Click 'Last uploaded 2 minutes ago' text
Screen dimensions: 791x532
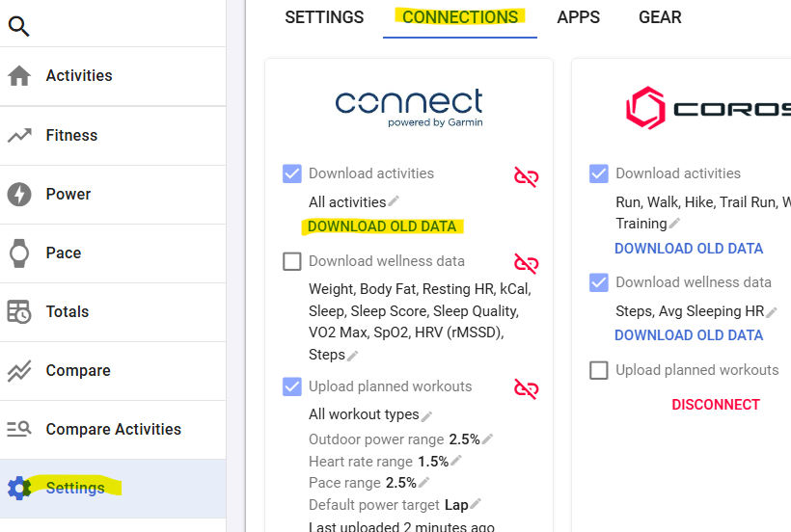click(x=401, y=526)
